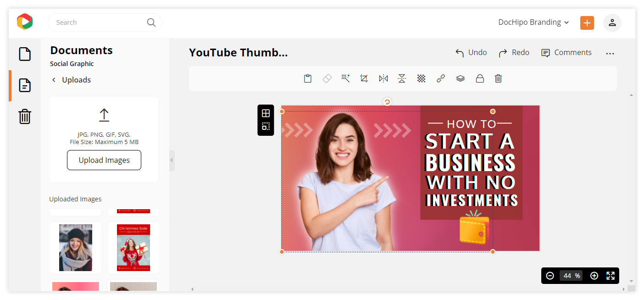Viewport: 644px width, 300px height.
Task: Zoom in with the plus button
Action: pos(594,276)
